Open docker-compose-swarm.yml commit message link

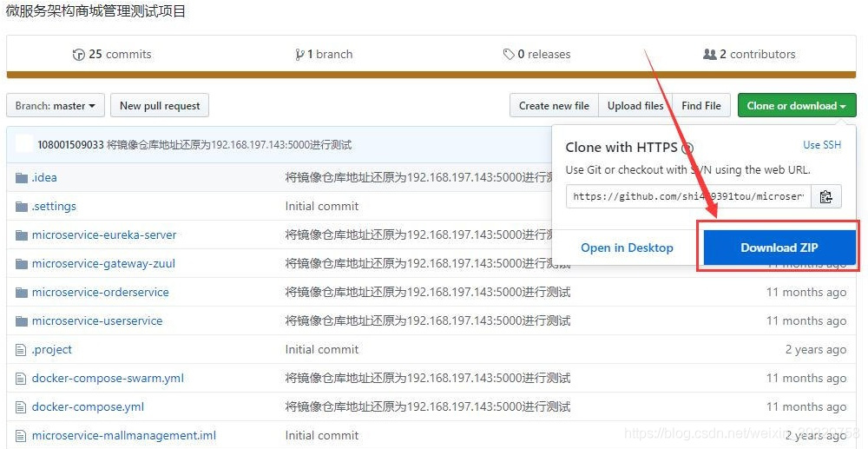pyautogui.click(x=427, y=379)
